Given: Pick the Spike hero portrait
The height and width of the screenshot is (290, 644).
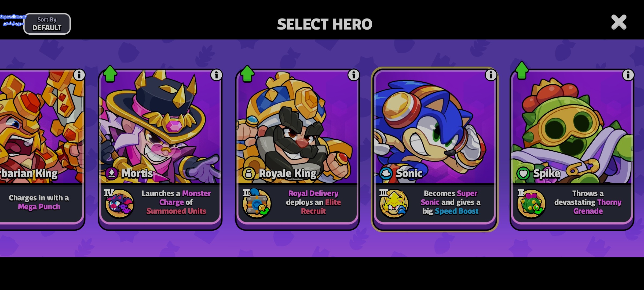Looking at the screenshot, I should 572,126.
